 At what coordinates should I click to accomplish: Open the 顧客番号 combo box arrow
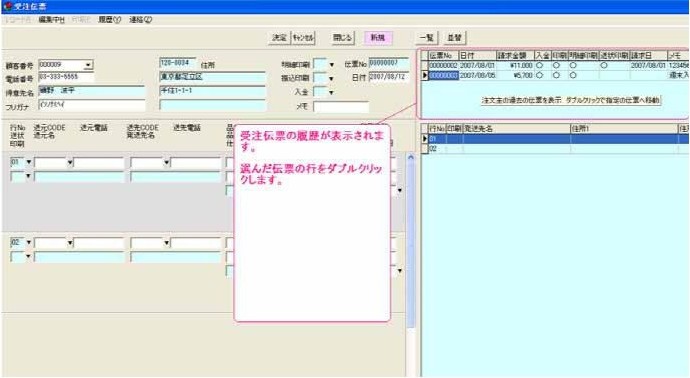click(88, 65)
